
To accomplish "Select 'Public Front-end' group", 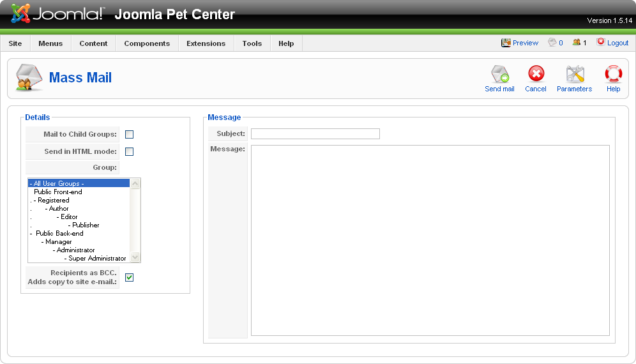I will [79, 192].
